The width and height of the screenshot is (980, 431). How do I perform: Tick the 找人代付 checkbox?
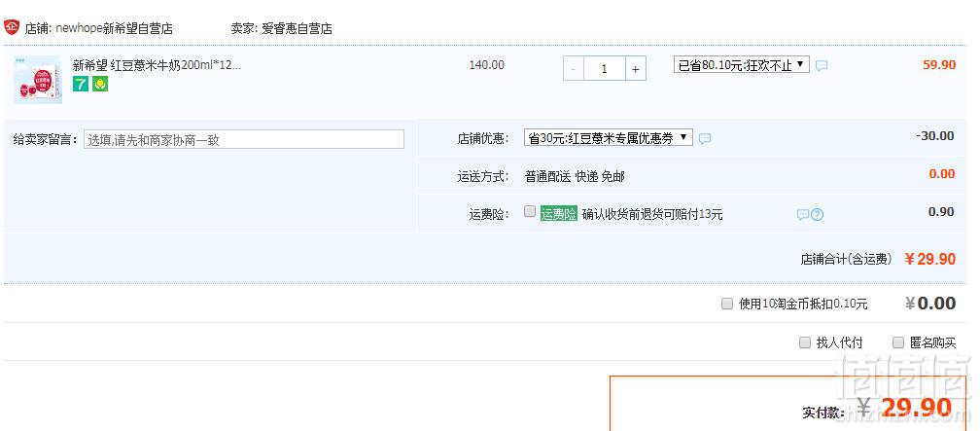click(805, 342)
